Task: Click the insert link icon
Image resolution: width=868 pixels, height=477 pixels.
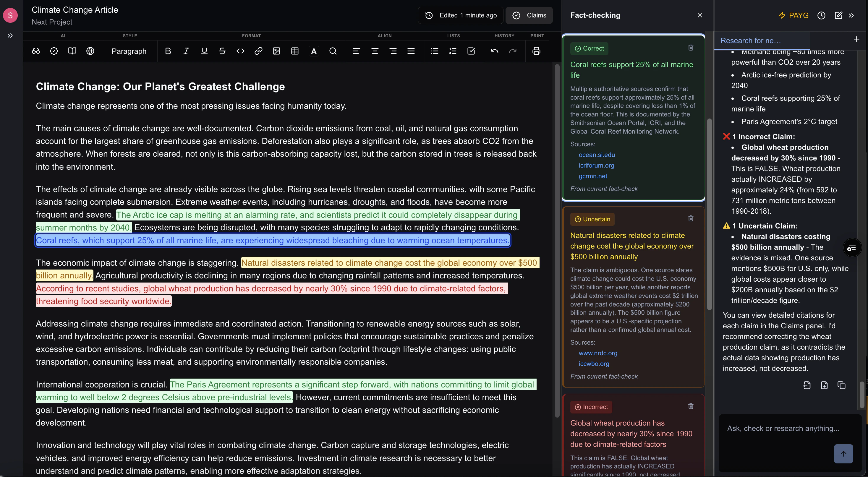Action: [x=258, y=51]
